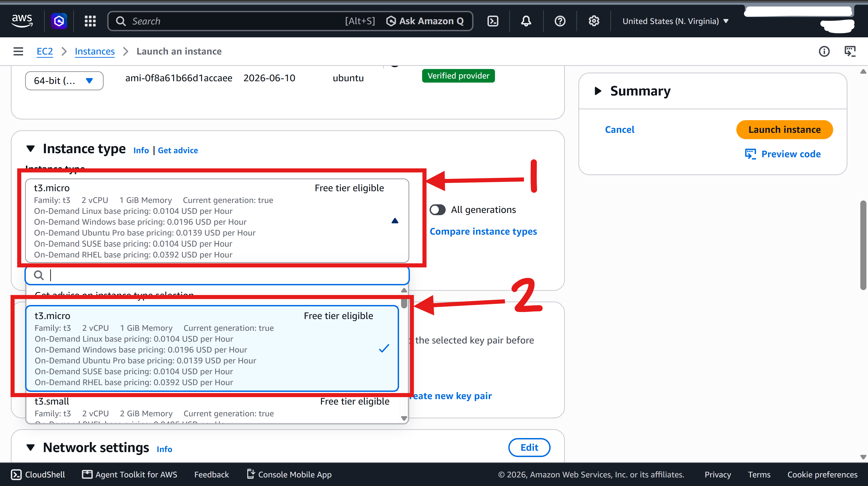Collapse the t3.micro instance type dropdown

pos(217,221)
